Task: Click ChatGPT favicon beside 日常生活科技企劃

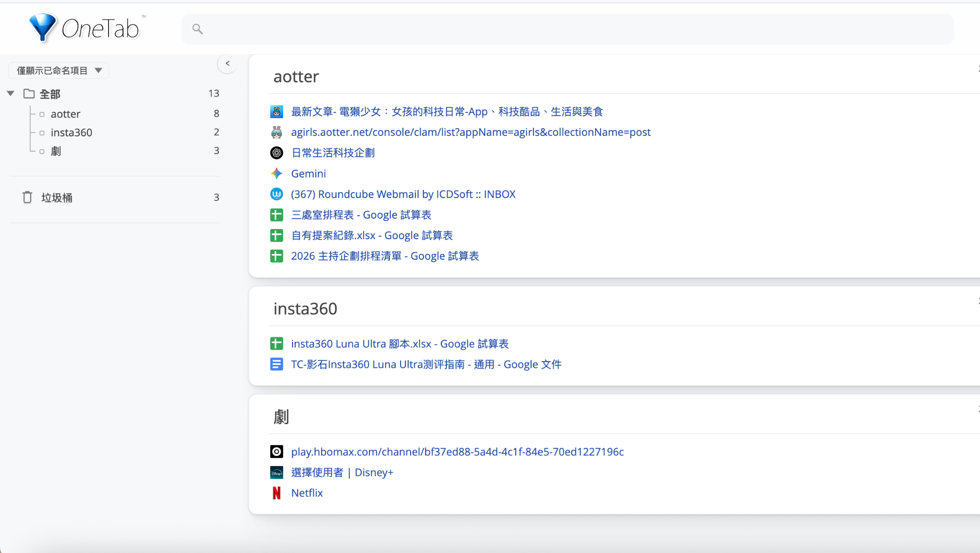Action: pyautogui.click(x=277, y=153)
